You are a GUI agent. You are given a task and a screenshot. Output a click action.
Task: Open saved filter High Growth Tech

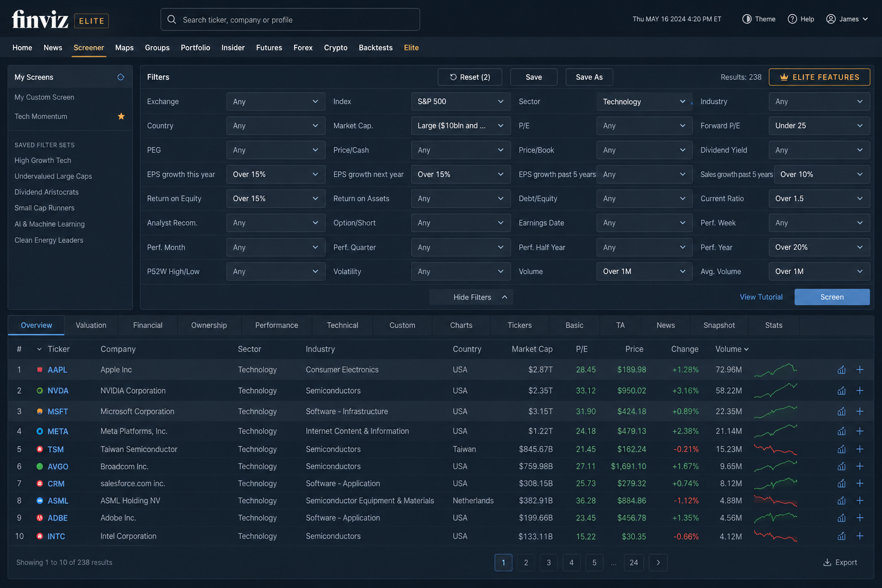pos(43,161)
